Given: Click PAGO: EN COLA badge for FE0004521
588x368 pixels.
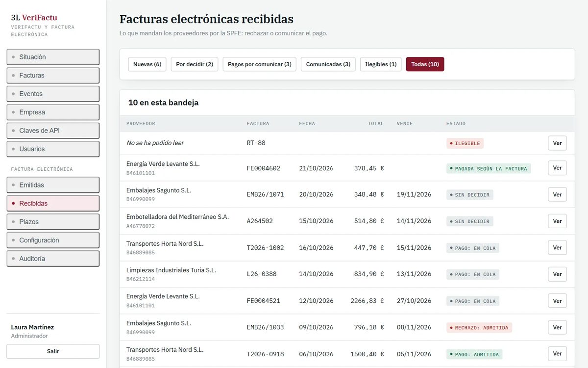Looking at the screenshot, I should click(473, 301).
